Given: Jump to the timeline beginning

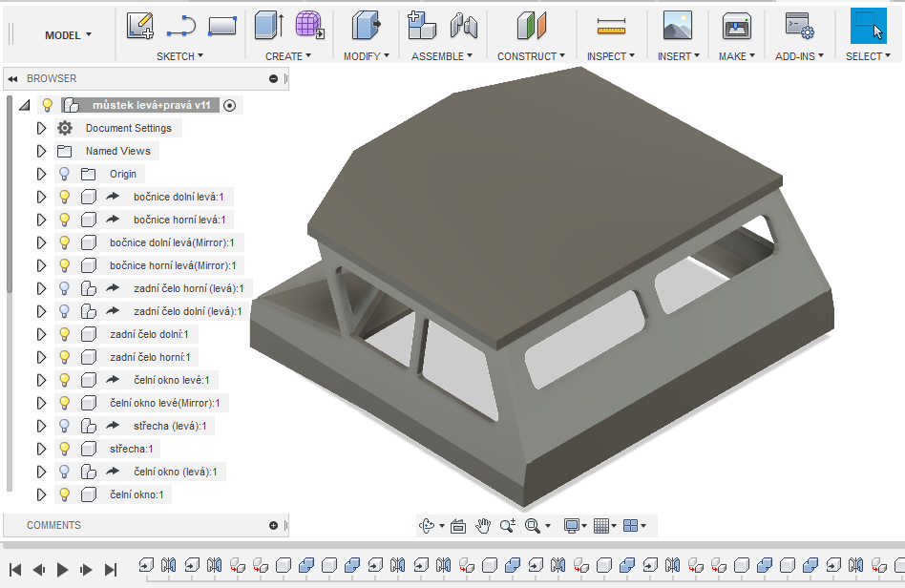Looking at the screenshot, I should 15,570.
